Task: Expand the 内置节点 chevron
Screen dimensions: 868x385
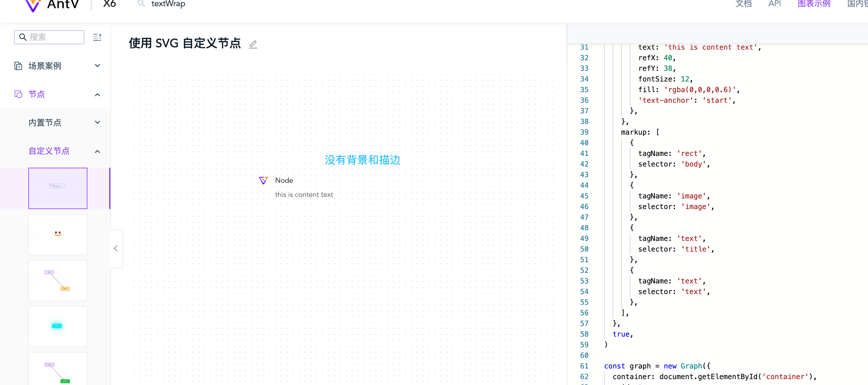Action: tap(97, 122)
